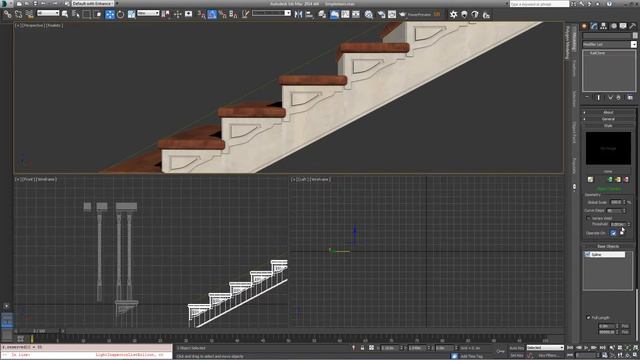
Task: Expand the General rollout
Action: click(608, 119)
